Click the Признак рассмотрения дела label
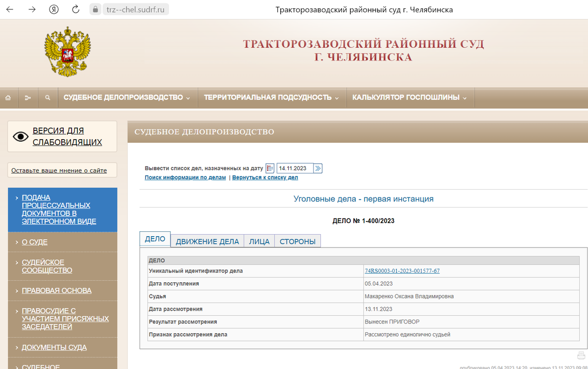This screenshot has width=588, height=369. [188, 335]
